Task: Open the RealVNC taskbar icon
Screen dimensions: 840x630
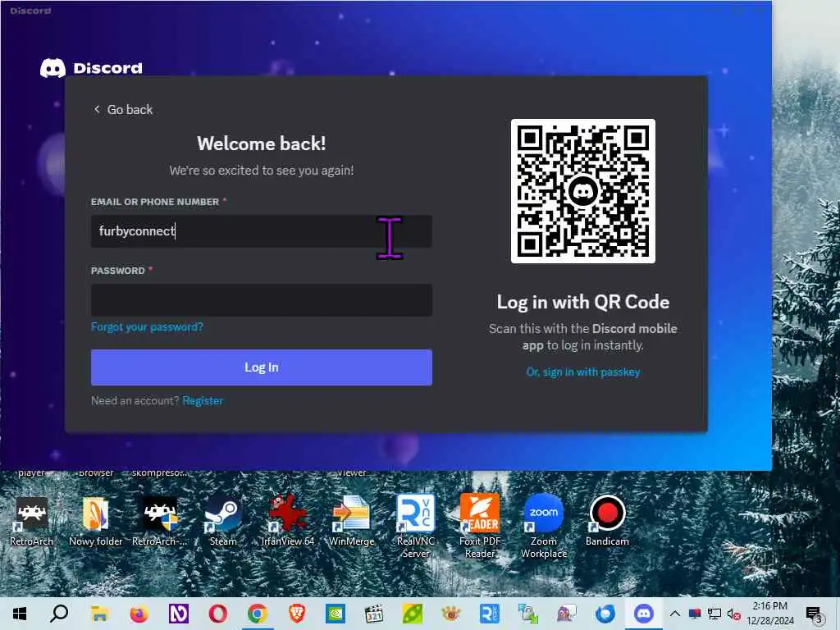Action: click(489, 614)
